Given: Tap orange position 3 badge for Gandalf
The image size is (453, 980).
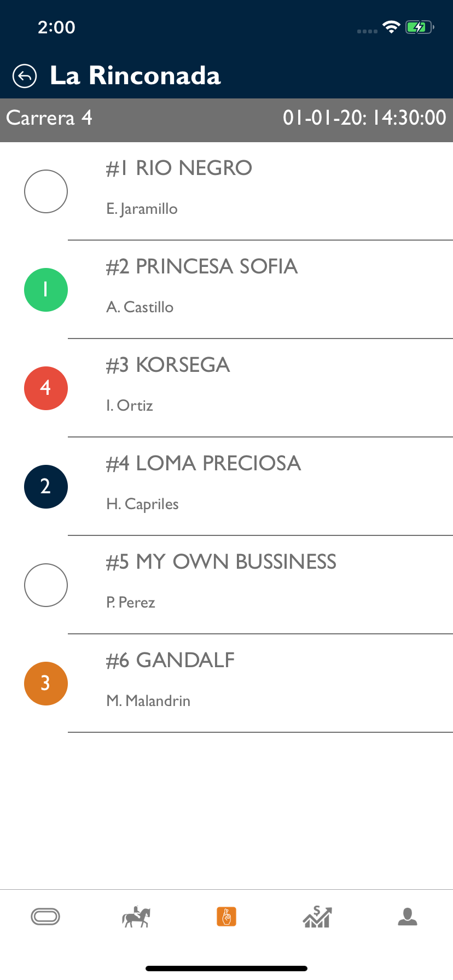Looking at the screenshot, I should 46,684.
